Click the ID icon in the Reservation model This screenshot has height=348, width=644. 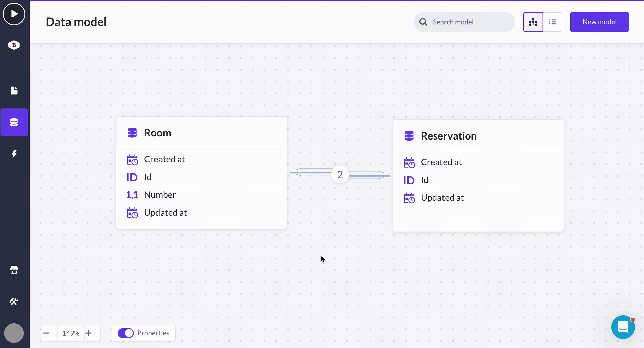(409, 180)
